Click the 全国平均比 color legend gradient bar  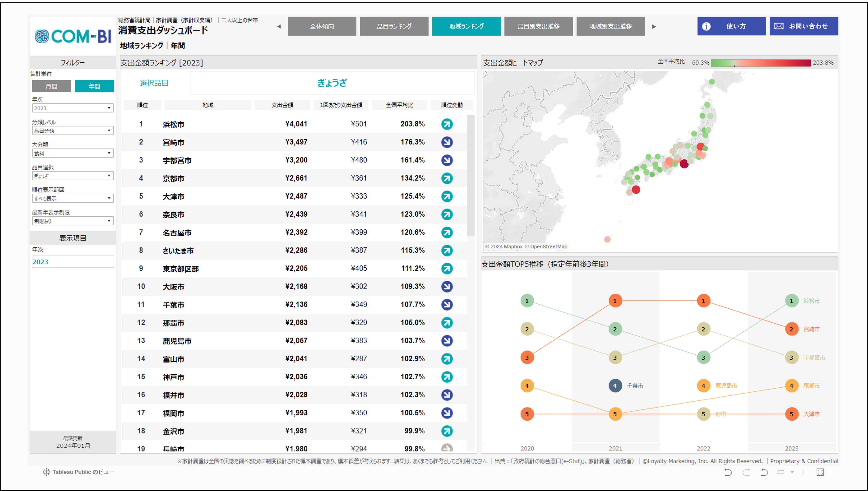(761, 63)
